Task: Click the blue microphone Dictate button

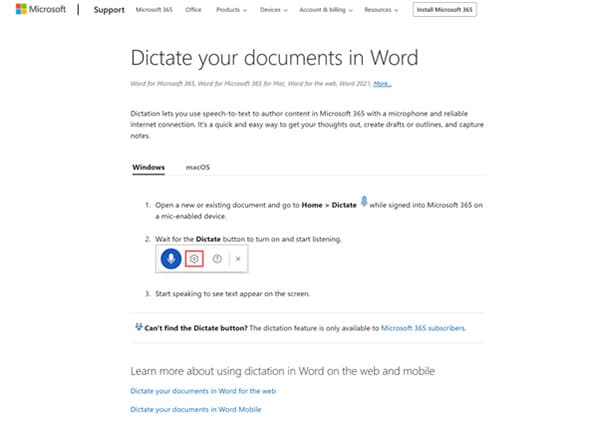Action: coord(171,259)
